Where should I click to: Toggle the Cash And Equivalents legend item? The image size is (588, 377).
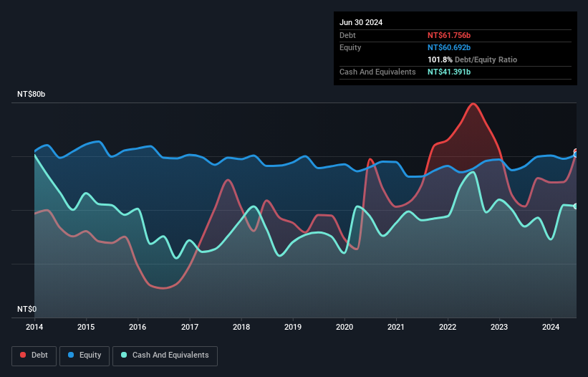tap(165, 355)
